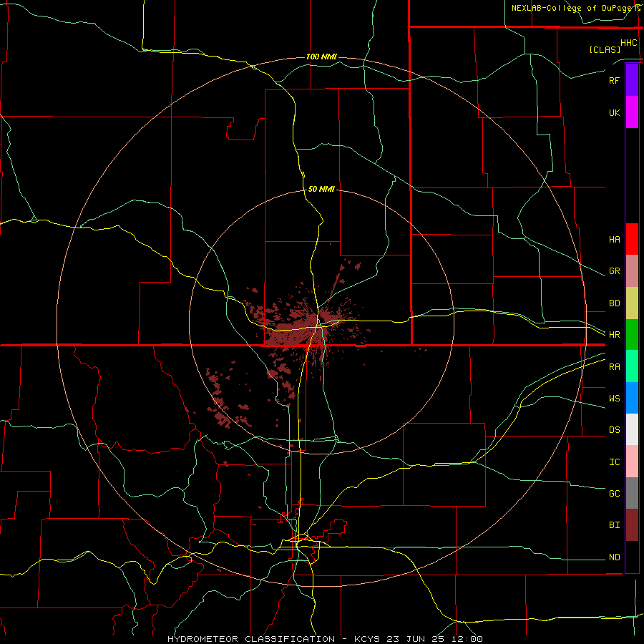
Task: Click the blue WS legend swatch
Action: pyautogui.click(x=632, y=398)
